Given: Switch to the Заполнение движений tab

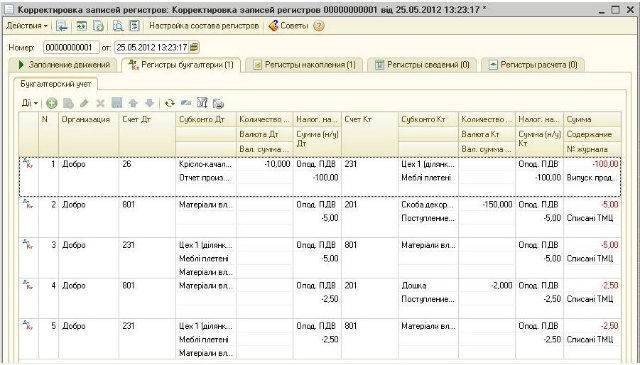Looking at the screenshot, I should tap(64, 65).
